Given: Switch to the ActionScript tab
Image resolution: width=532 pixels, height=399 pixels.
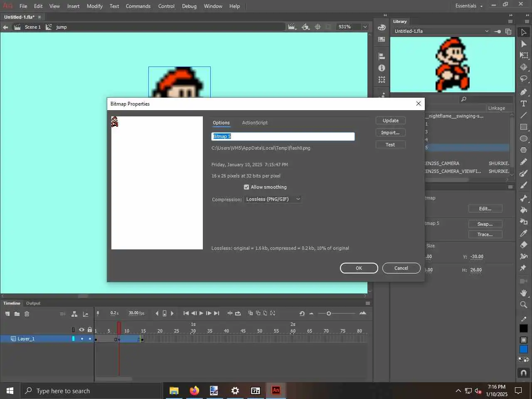Looking at the screenshot, I should [255, 123].
